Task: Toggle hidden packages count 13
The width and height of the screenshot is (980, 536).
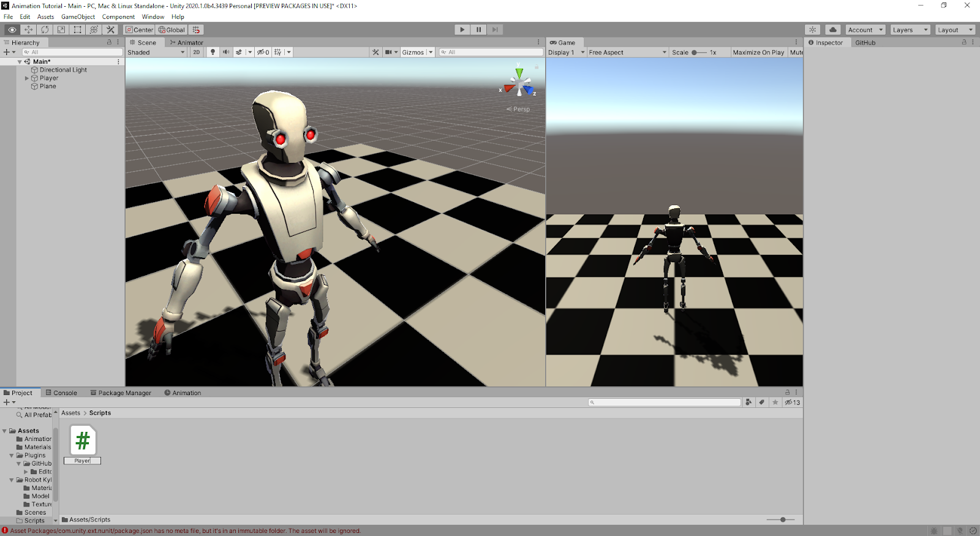Action: pyautogui.click(x=793, y=402)
